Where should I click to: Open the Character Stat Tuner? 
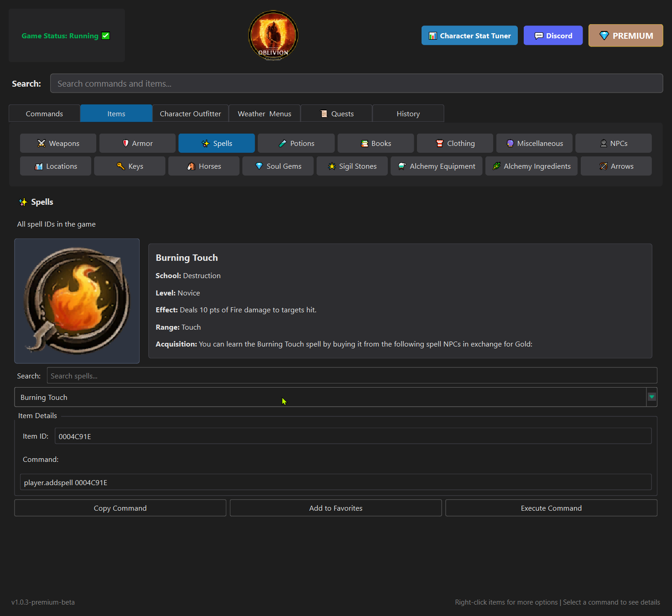469,36
